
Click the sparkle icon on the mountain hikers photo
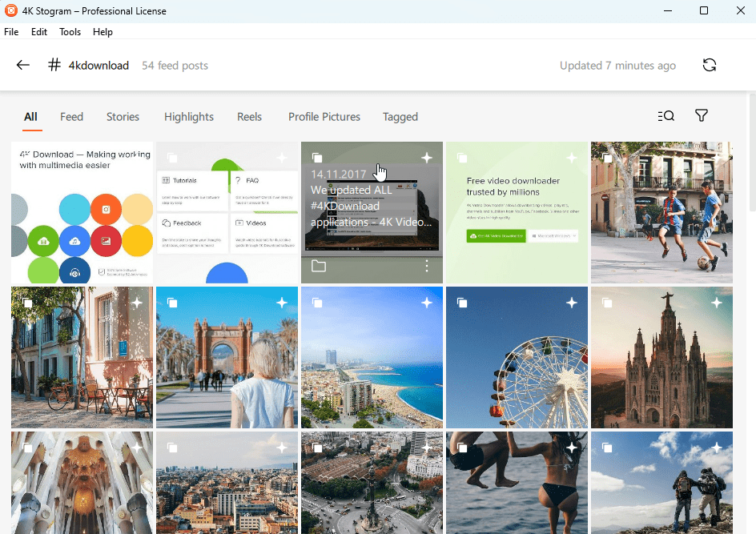pos(717,448)
